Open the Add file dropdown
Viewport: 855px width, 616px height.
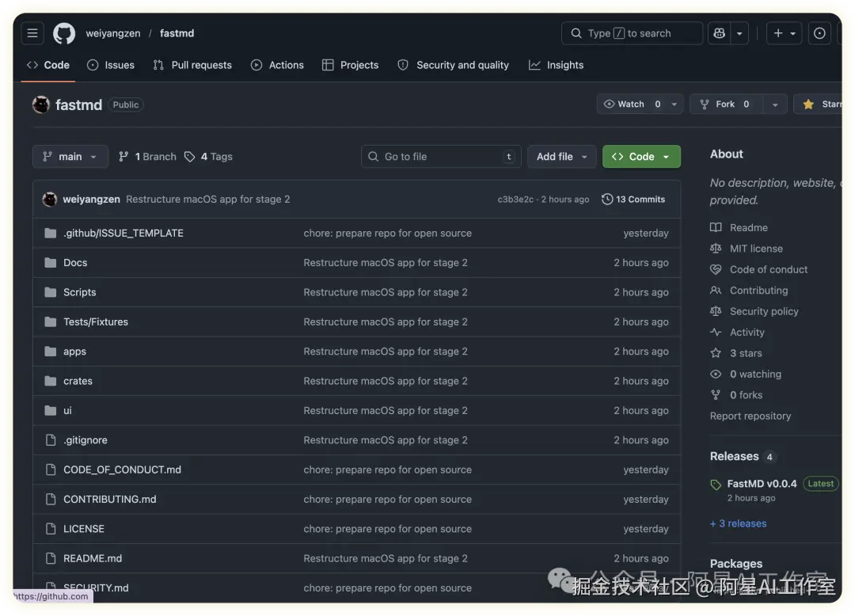click(561, 157)
